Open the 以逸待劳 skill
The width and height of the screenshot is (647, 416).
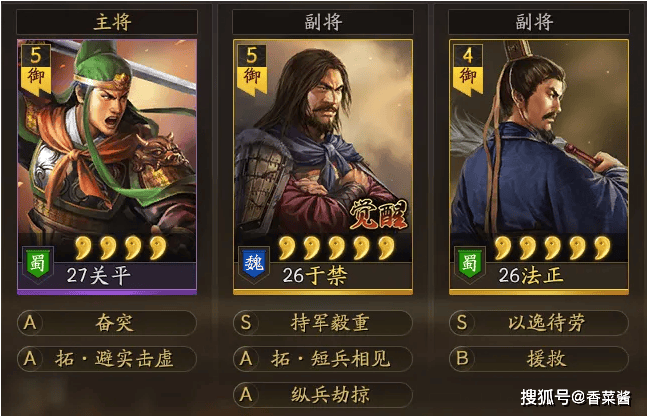pos(539,323)
